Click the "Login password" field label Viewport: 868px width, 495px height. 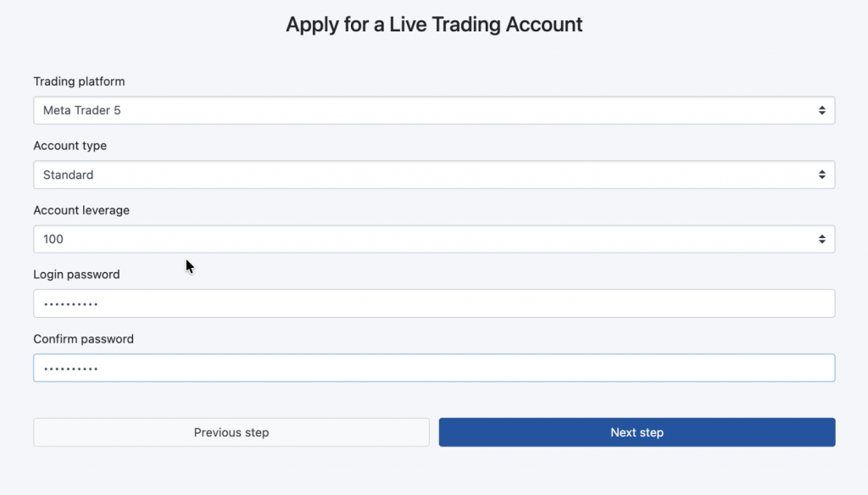pyautogui.click(x=76, y=275)
